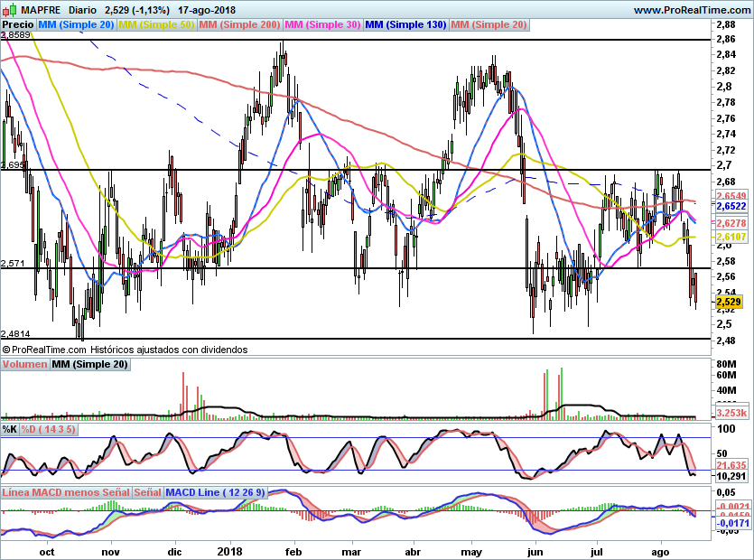
Task: Click the 17-ago-2018 date text
Action: coord(207,10)
